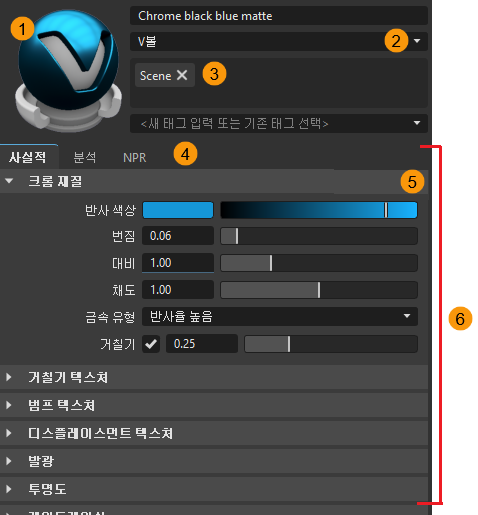Click the 번짐 value field 0.06

[x=178, y=236]
